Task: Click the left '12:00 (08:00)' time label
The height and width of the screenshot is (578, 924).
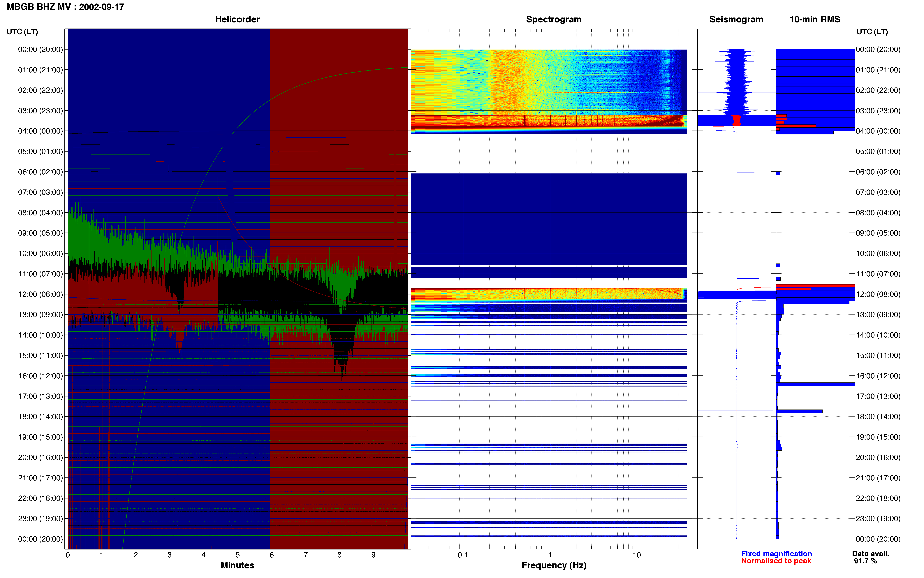Action: [x=41, y=294]
